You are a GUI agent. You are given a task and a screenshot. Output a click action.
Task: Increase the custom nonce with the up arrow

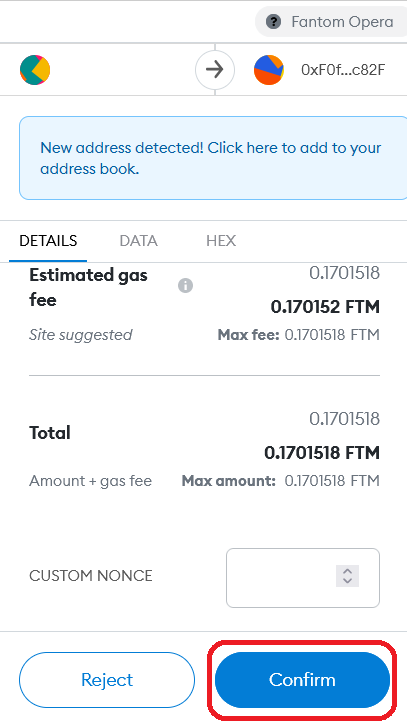pos(347,571)
